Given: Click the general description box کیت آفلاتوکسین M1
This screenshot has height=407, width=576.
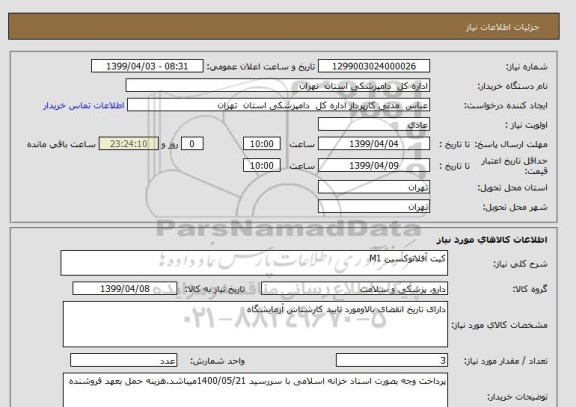Looking at the screenshot, I should coord(254,263).
